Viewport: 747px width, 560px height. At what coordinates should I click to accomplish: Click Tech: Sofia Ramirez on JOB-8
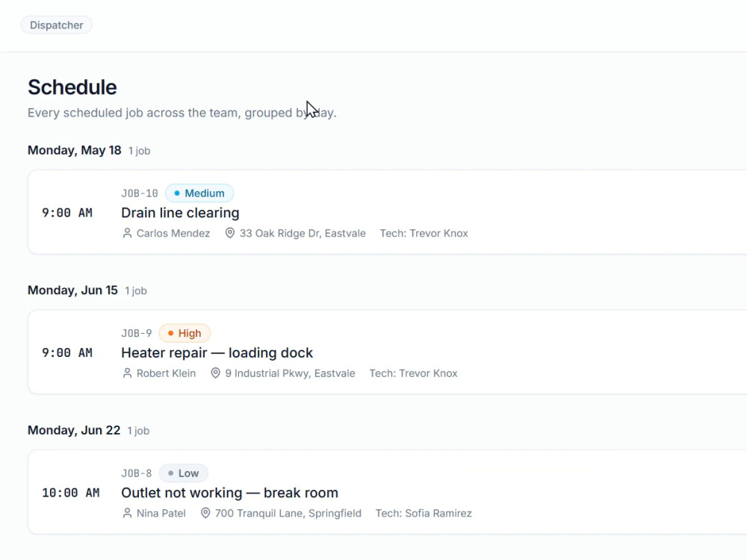(424, 514)
